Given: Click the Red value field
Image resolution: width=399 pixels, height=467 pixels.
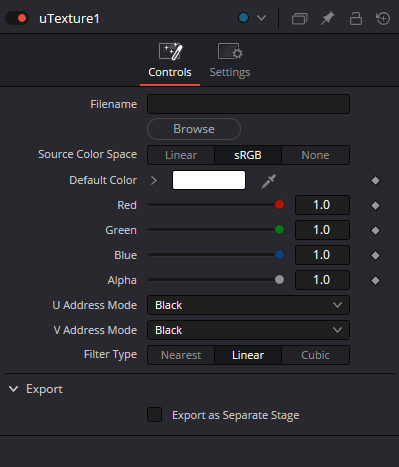Looking at the screenshot, I should [x=322, y=205].
